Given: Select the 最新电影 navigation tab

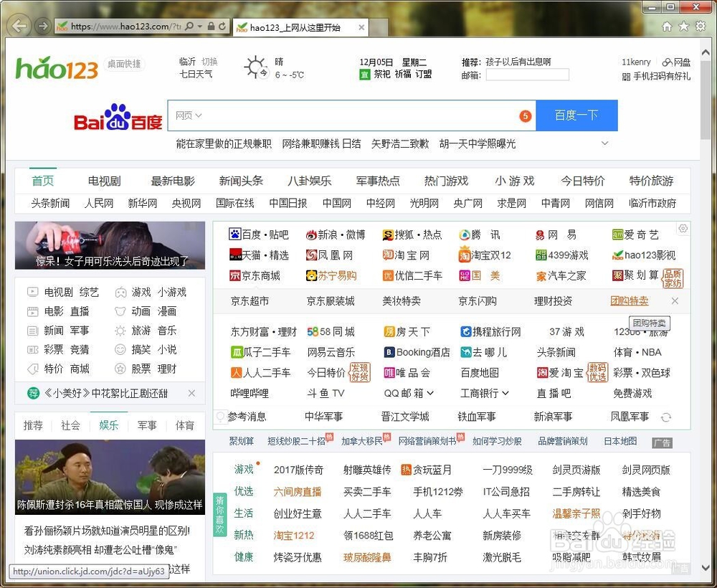Looking at the screenshot, I should (173, 181).
